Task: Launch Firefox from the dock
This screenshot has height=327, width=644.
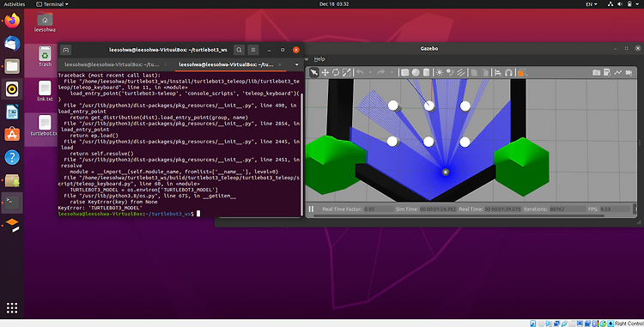Action: (x=12, y=21)
